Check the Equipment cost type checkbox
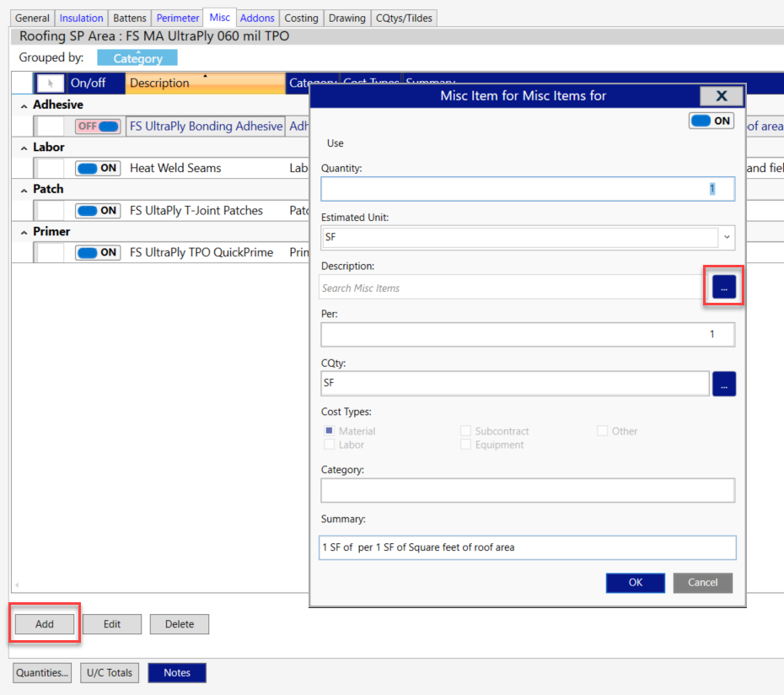784x695 pixels. click(465, 444)
